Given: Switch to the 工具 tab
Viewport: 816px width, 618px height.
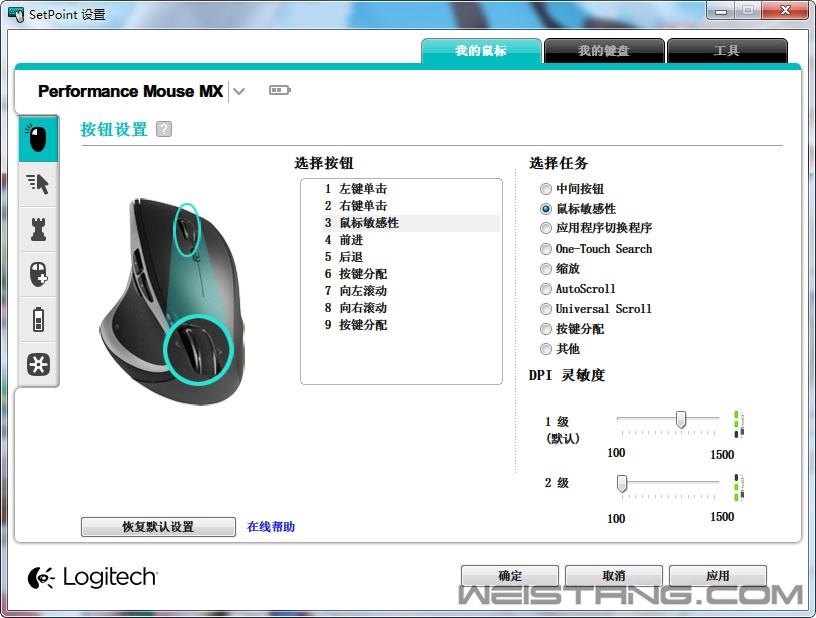Looking at the screenshot, I should click(727, 50).
